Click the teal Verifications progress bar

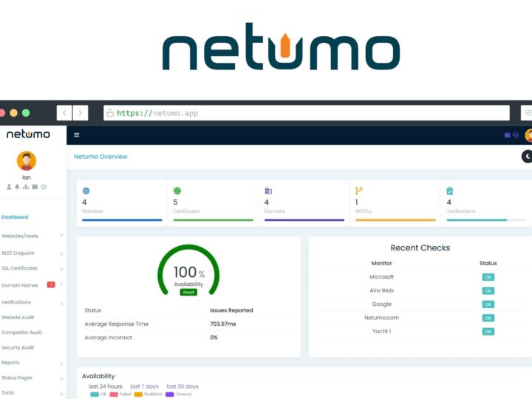(x=487, y=220)
